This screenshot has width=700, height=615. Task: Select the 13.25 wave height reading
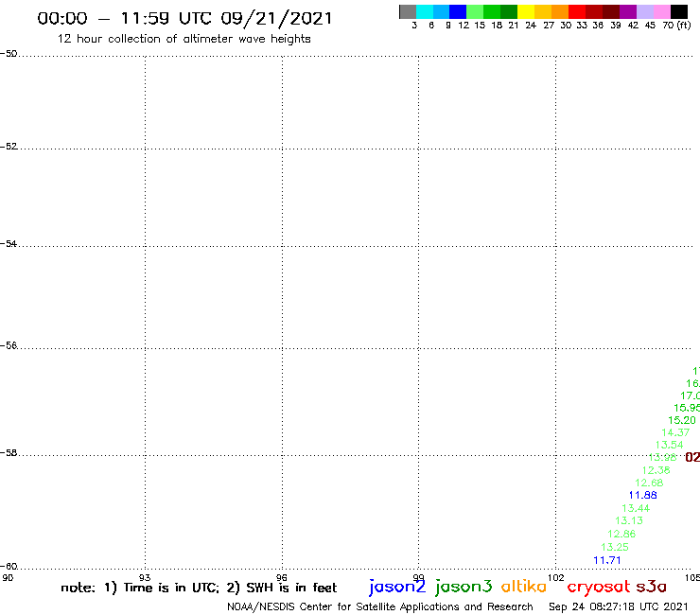[x=615, y=547]
